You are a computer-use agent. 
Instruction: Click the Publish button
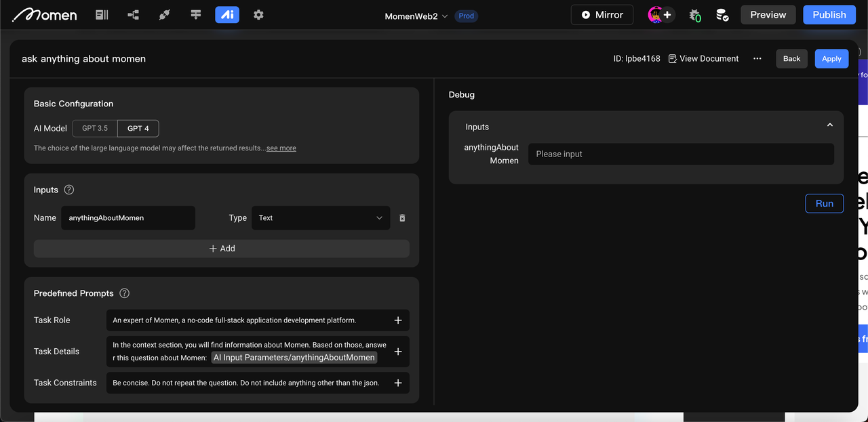pos(829,15)
